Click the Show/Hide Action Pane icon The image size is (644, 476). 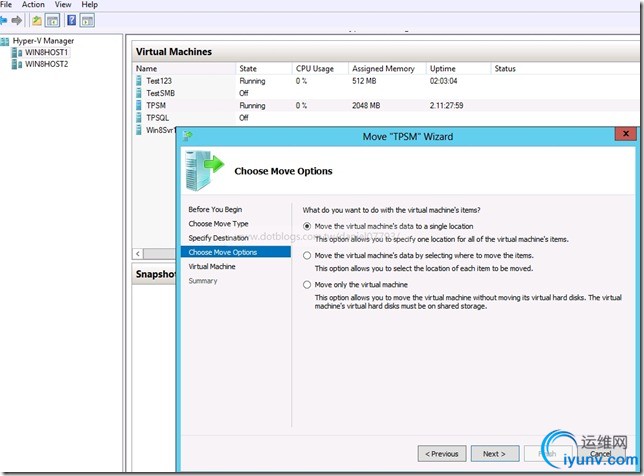click(x=87, y=20)
